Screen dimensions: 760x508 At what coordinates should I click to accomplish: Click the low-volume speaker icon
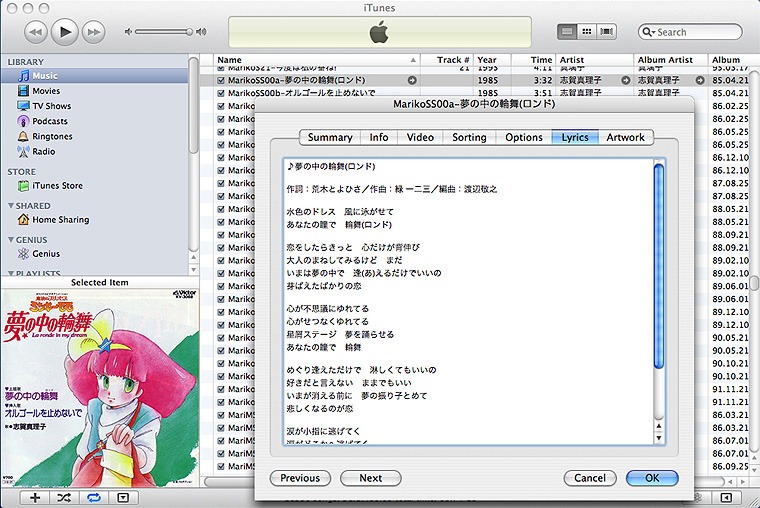point(128,32)
